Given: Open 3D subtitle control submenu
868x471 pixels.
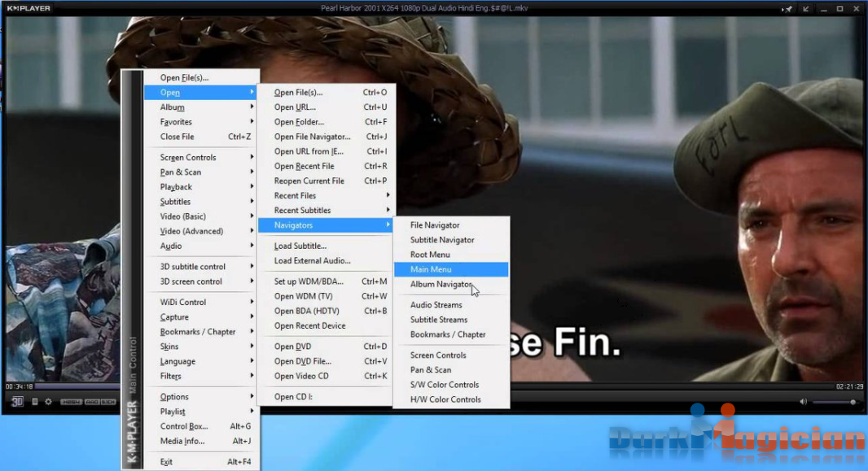Looking at the screenshot, I should 201,267.
